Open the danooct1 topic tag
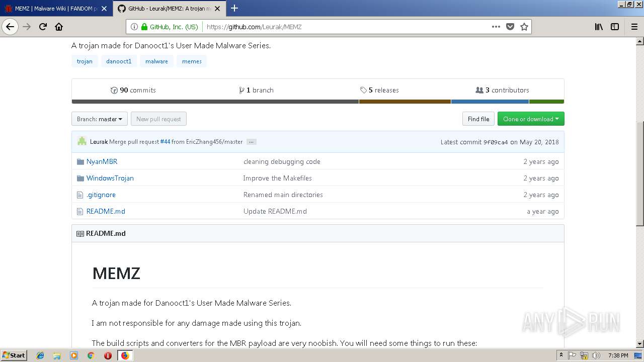Image resolution: width=644 pixels, height=362 pixels. point(119,61)
